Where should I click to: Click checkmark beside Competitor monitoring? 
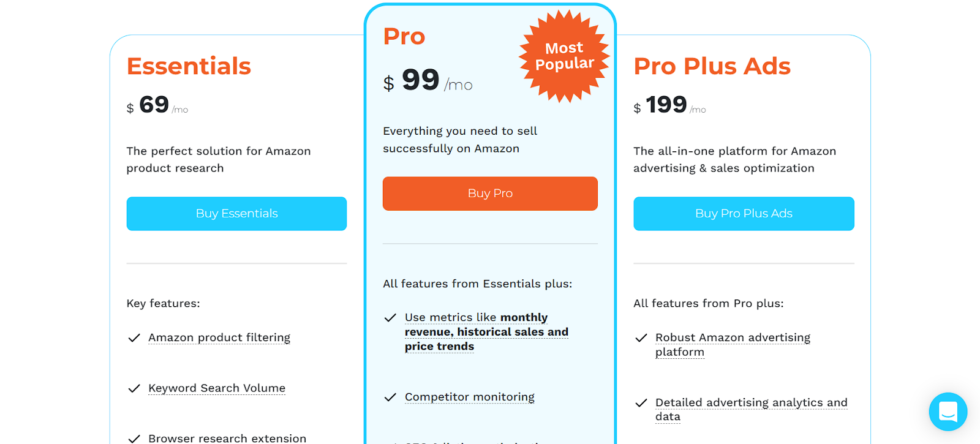coord(390,397)
